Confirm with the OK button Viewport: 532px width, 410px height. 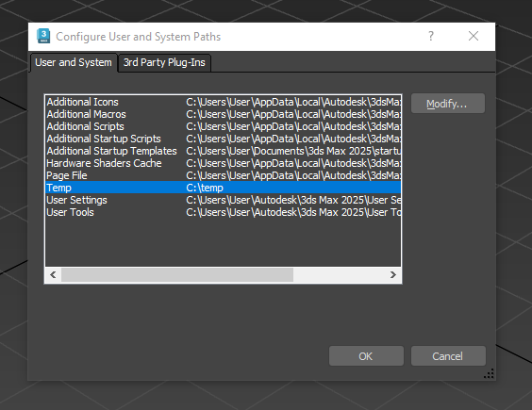click(x=366, y=356)
